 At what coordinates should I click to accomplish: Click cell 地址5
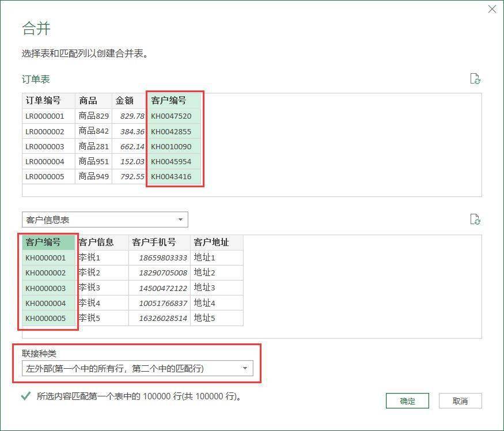tap(217, 319)
